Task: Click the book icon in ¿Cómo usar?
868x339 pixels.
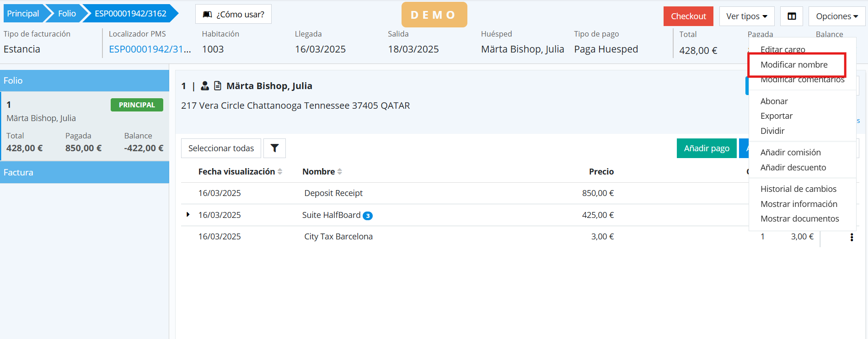Action: tap(207, 15)
